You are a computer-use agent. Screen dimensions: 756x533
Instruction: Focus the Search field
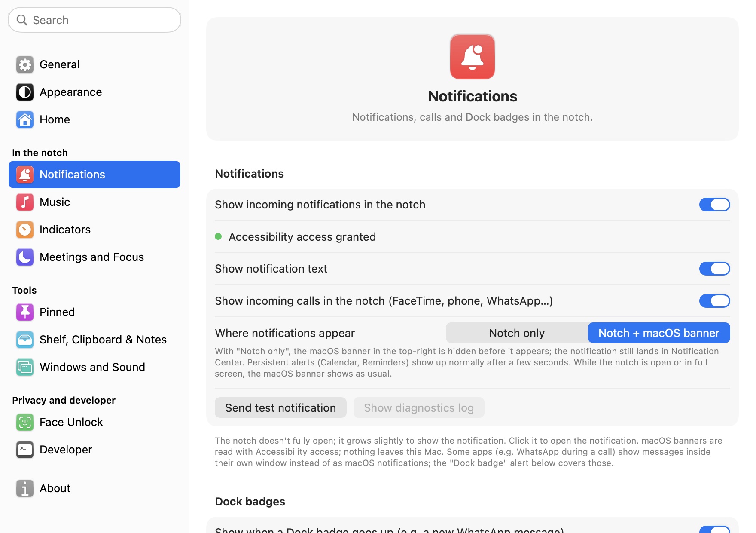coord(94,20)
